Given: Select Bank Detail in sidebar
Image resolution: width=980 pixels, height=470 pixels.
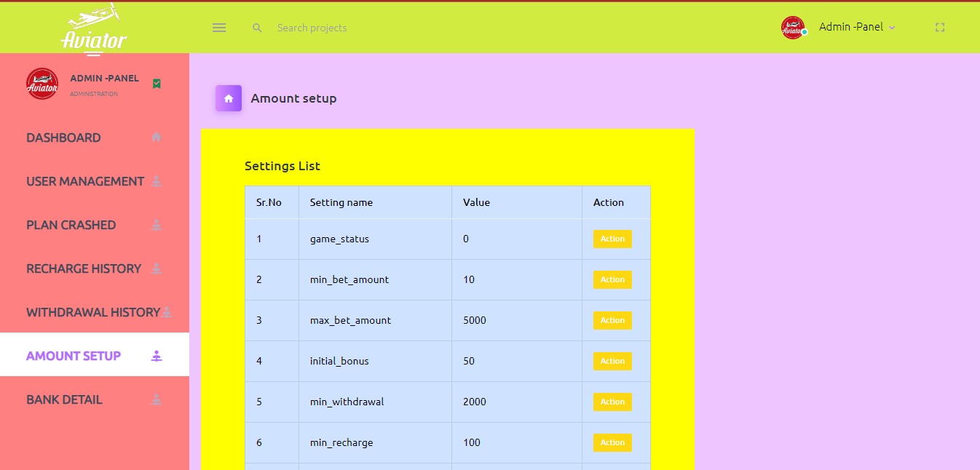Looking at the screenshot, I should click(x=64, y=399).
